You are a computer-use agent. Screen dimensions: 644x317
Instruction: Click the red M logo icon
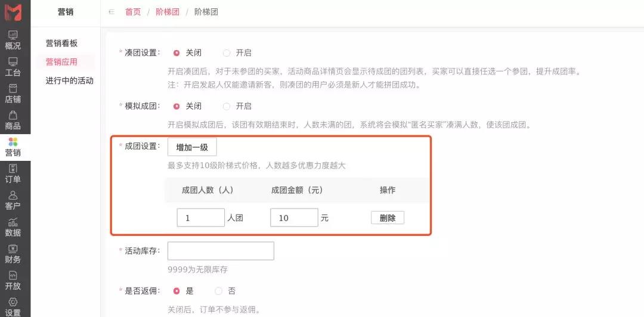[x=13, y=12]
